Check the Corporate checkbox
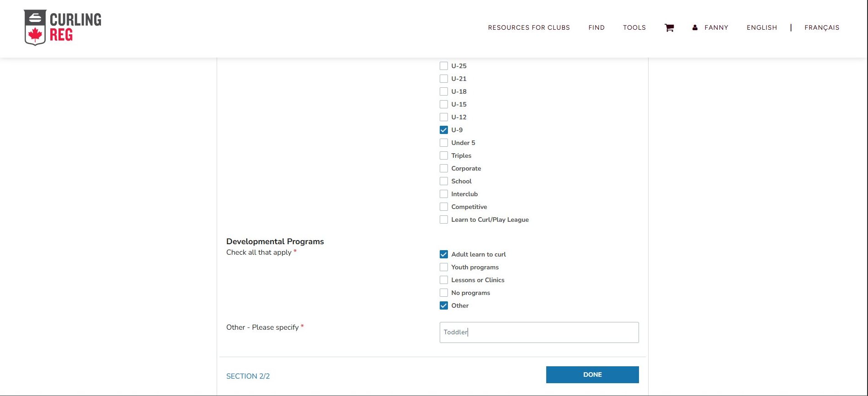868x396 pixels. pyautogui.click(x=443, y=168)
